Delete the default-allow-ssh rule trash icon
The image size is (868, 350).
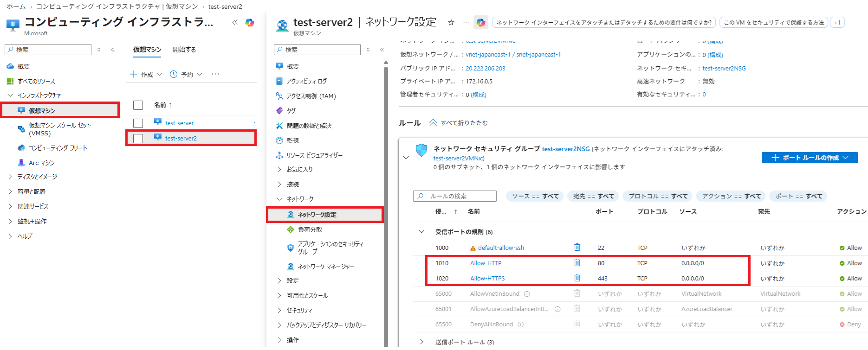coord(577,248)
